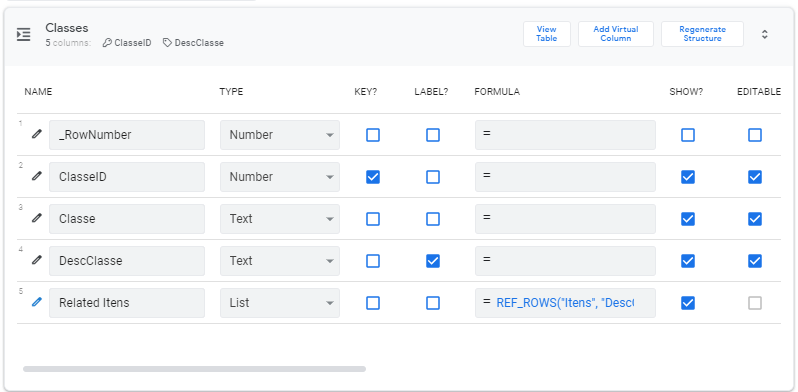Click the EDITABLE column header

tap(759, 92)
